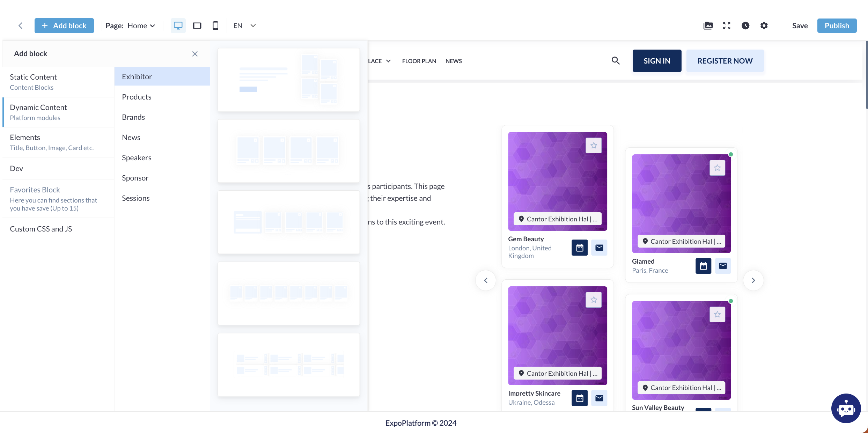
Task: Open the EN language dropdown
Action: (x=245, y=25)
